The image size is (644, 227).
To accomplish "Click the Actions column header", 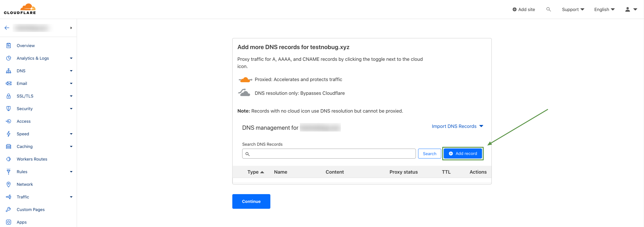I will [478, 172].
